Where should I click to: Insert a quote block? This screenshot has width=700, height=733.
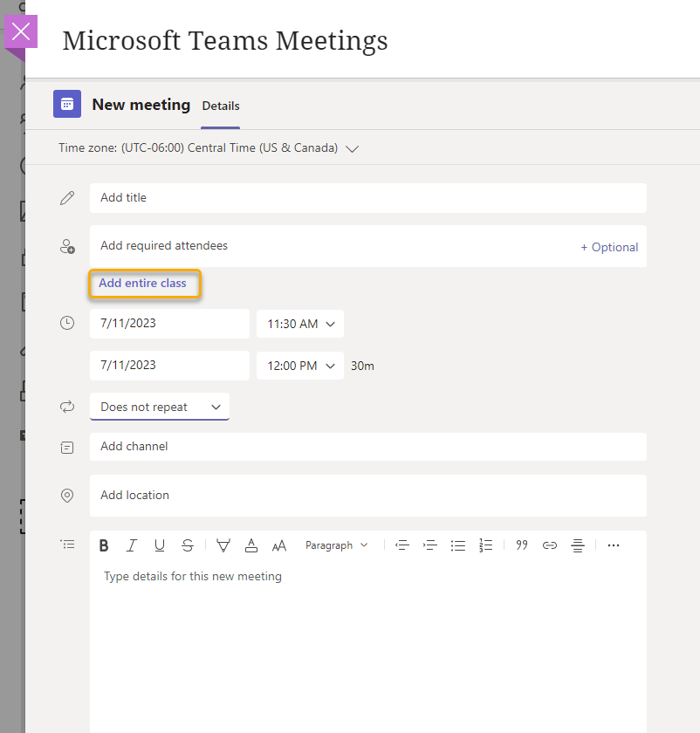(522, 545)
